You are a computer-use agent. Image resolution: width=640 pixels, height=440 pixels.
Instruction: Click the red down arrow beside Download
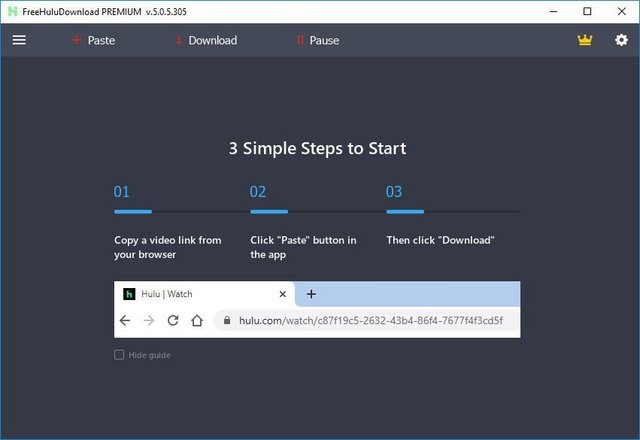179,40
